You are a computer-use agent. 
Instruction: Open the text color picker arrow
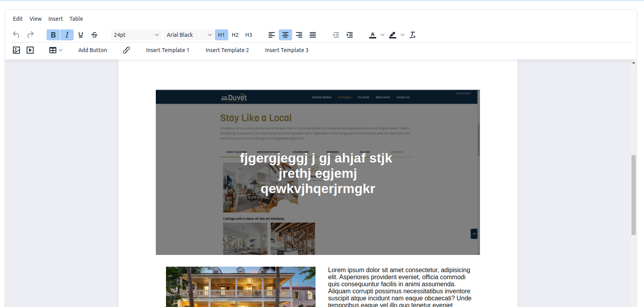(382, 35)
